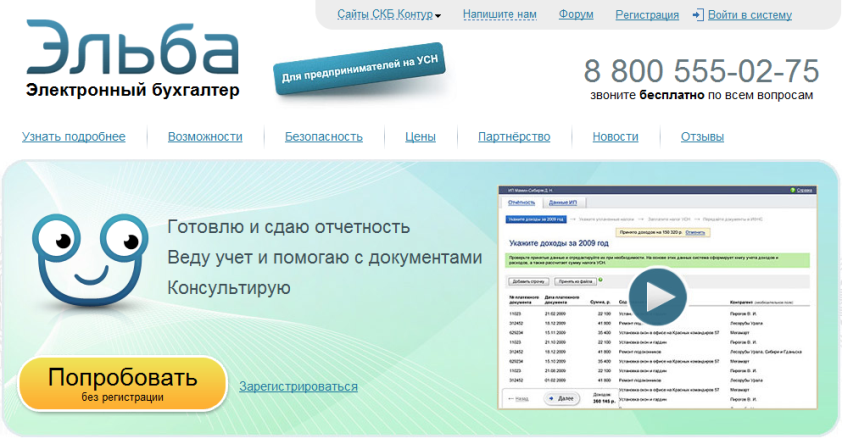The image size is (842, 444).
Task: Click the Попробовать без регистрации button
Action: coord(122,384)
